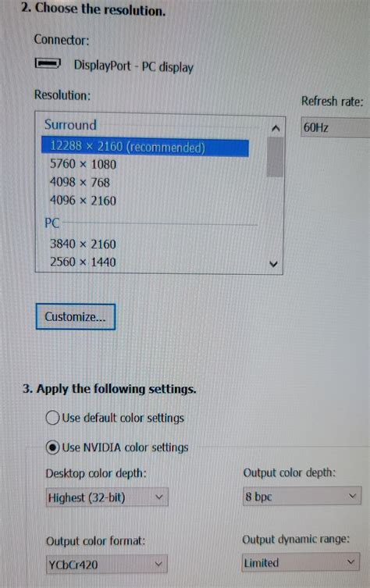Click the DisplayPort connector icon
The width and height of the screenshot is (370, 588).
(x=48, y=63)
